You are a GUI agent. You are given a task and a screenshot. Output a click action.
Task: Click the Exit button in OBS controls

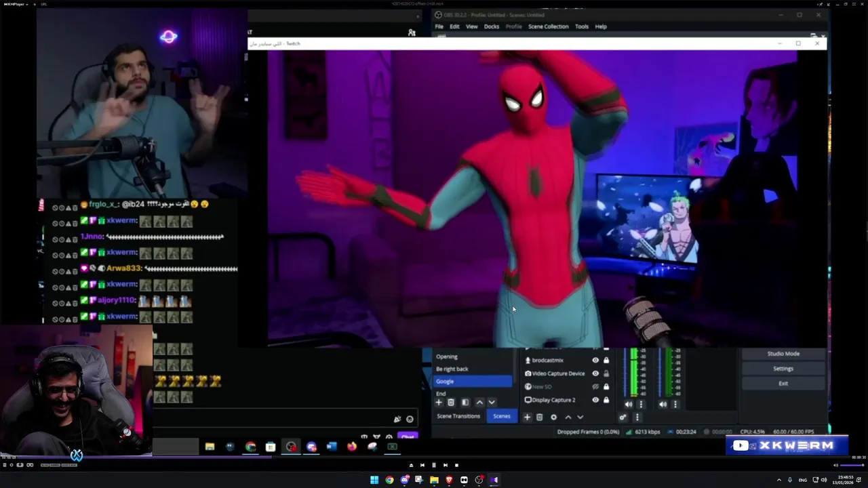pos(783,384)
